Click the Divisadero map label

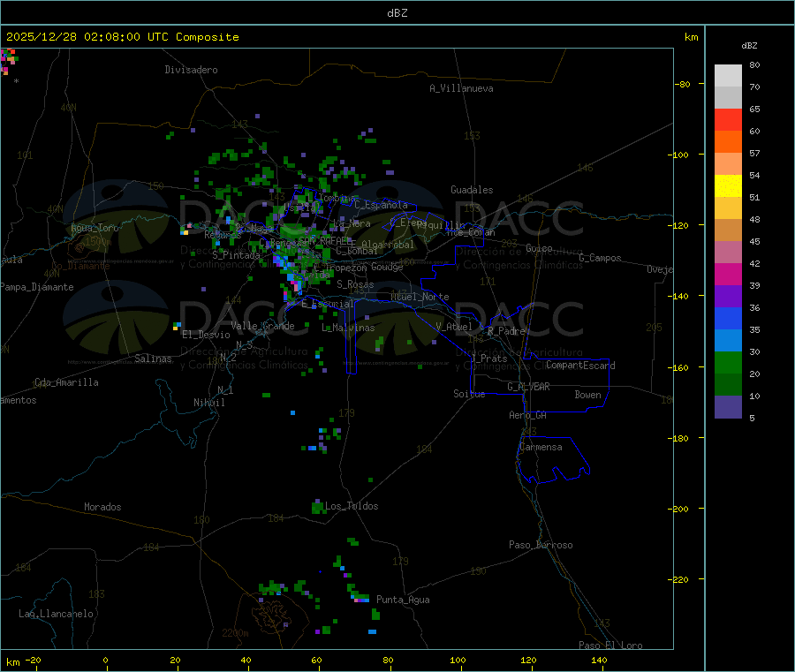click(x=191, y=70)
